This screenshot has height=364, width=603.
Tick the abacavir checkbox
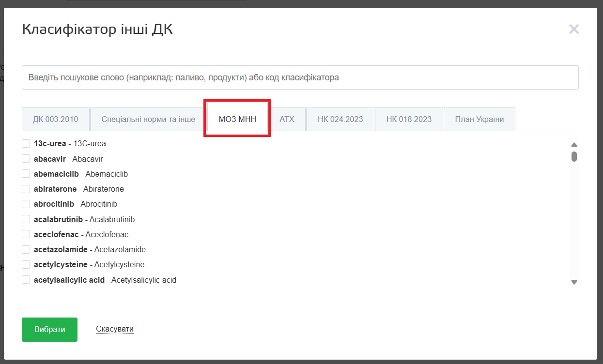[x=26, y=159]
